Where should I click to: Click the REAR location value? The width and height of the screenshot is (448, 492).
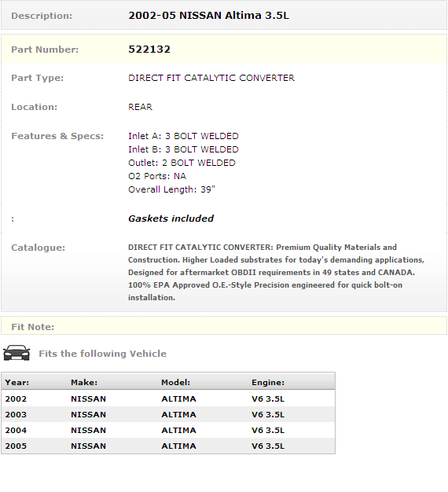[140, 107]
